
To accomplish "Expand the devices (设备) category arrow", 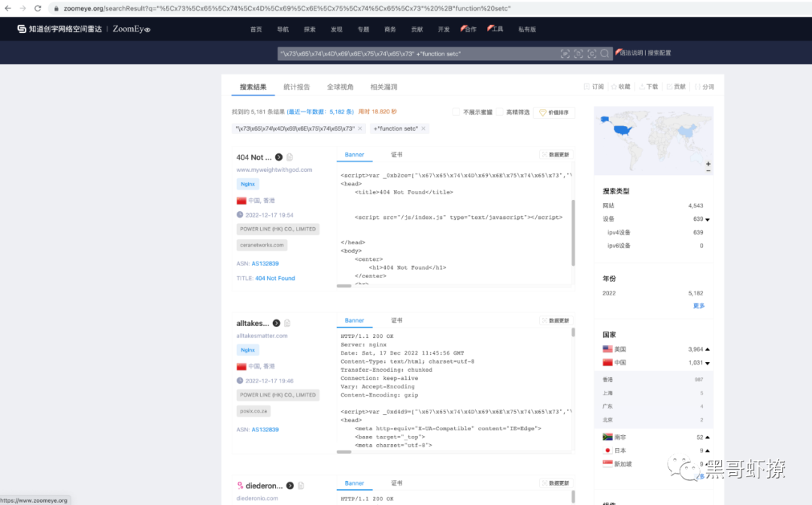I will [707, 219].
